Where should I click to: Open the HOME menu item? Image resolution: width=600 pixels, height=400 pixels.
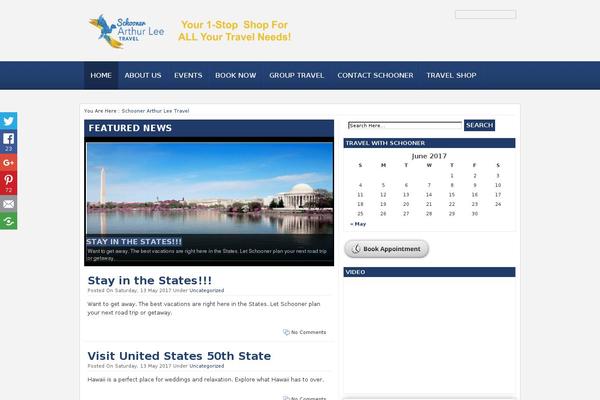pos(101,75)
